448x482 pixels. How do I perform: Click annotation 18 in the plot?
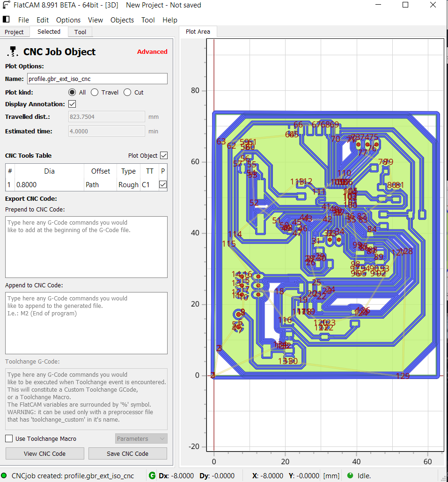pos(279,291)
